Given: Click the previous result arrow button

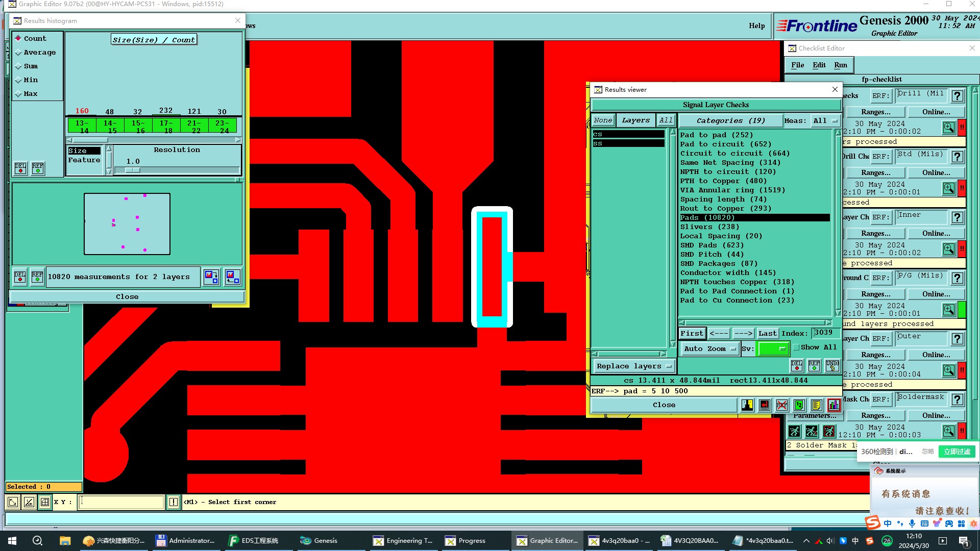Looking at the screenshot, I should pyautogui.click(x=719, y=334).
